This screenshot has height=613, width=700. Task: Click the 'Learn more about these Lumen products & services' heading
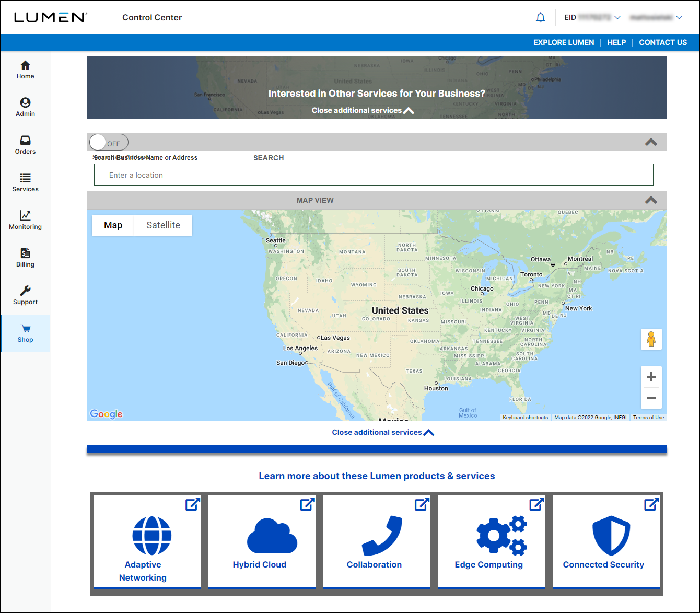(x=377, y=476)
